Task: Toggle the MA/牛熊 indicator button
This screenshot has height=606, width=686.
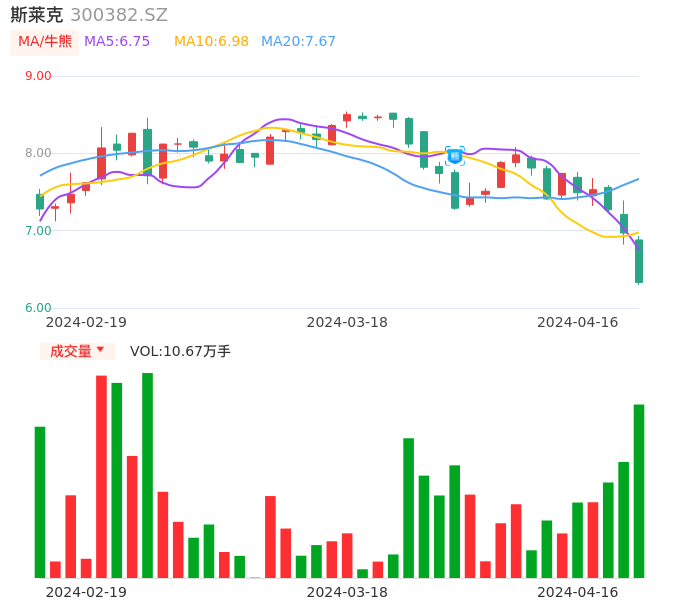Action: 44,42
